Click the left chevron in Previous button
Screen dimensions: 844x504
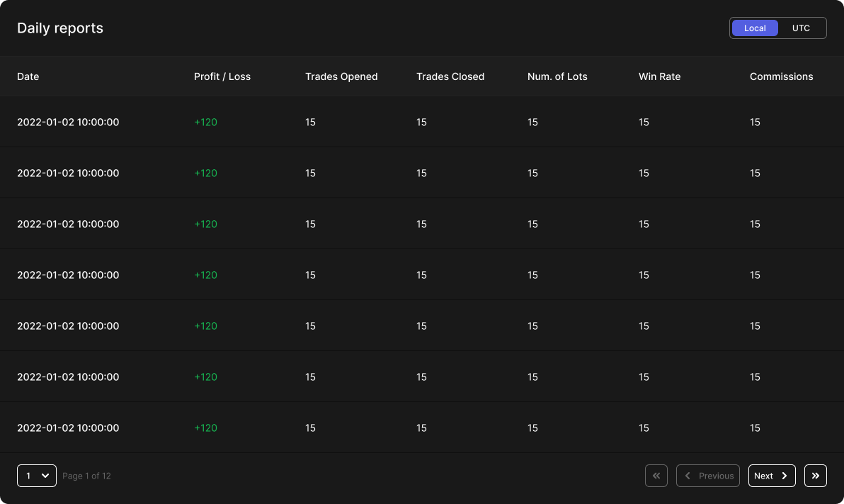(688, 476)
